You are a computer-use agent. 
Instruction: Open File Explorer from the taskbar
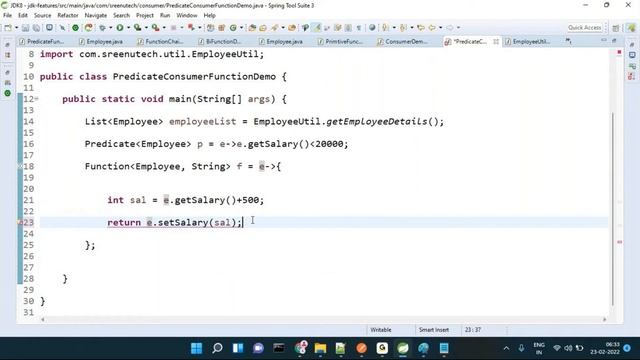tap(320, 348)
